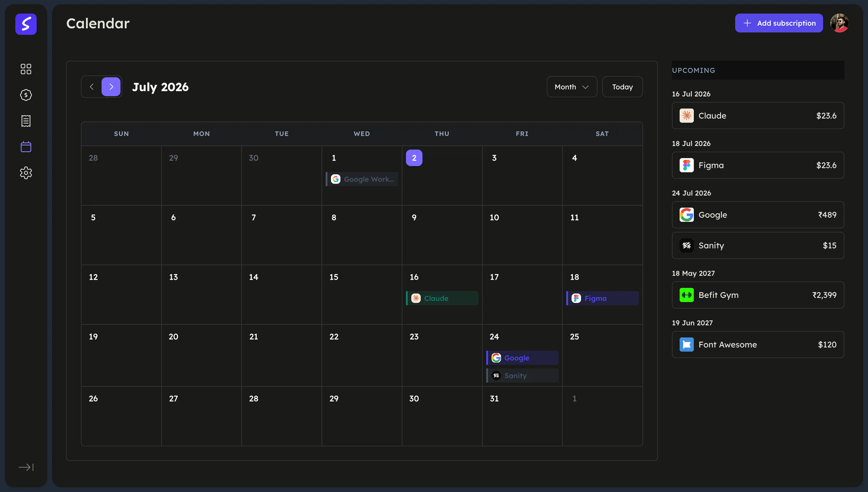Open Claude event on July 16
Image resolution: width=868 pixels, height=492 pixels.
[x=442, y=299]
